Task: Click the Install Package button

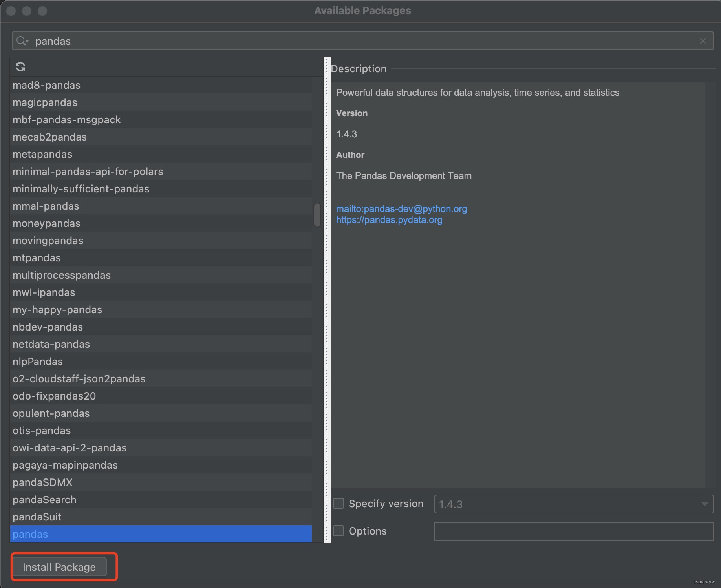Action: [59, 567]
